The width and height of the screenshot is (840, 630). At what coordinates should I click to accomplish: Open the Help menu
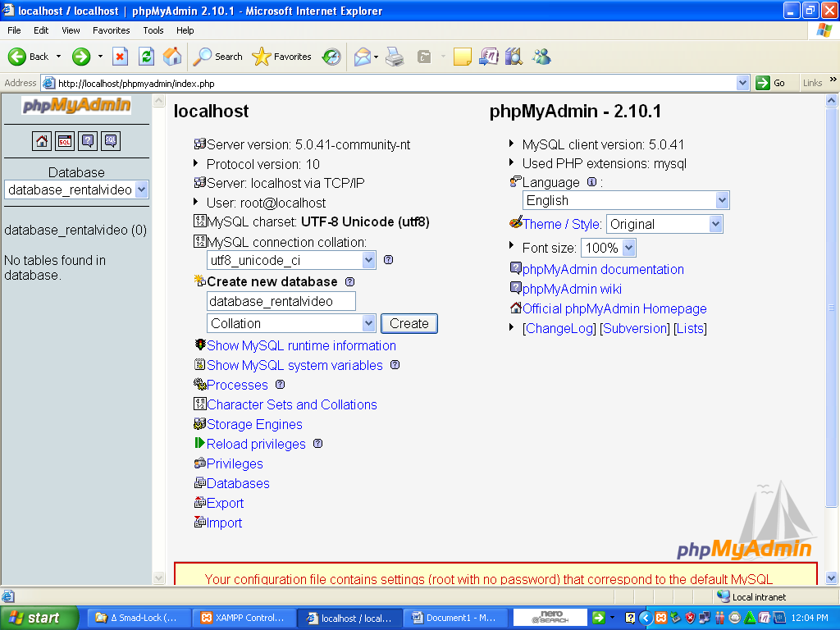pyautogui.click(x=185, y=30)
